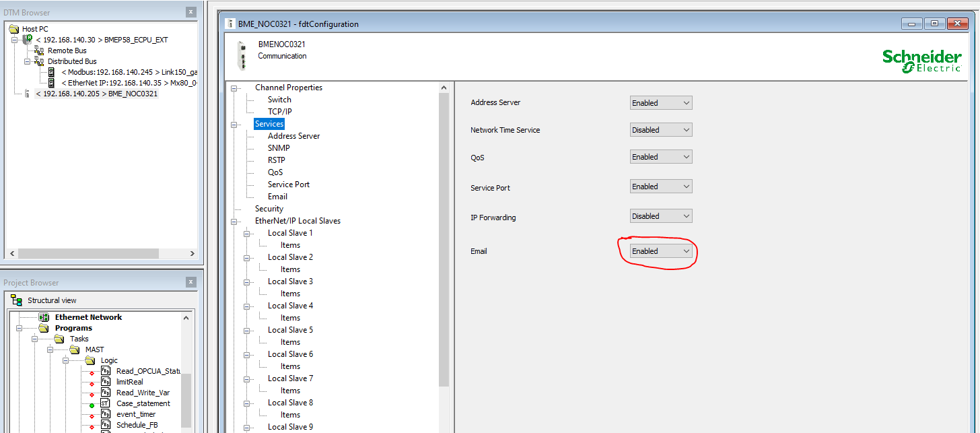The width and height of the screenshot is (980, 433).
Task: Select Local Slave 8 in tree
Action: coord(290,403)
